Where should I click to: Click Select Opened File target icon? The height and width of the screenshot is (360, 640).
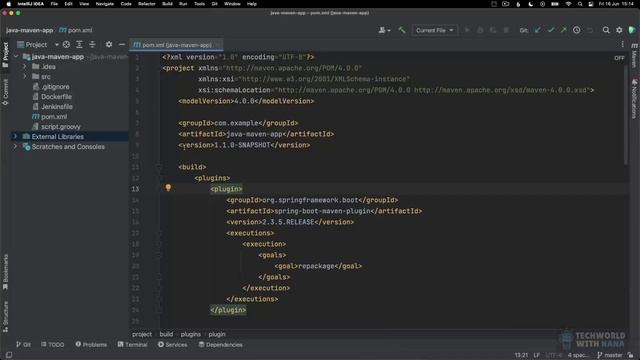[x=66, y=44]
